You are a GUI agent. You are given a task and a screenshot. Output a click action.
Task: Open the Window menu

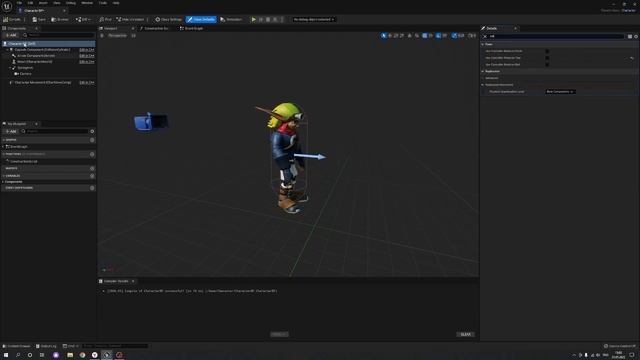click(87, 3)
